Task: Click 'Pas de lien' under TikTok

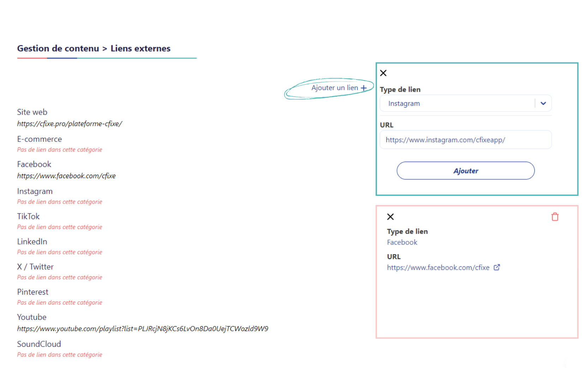Action: pos(60,227)
